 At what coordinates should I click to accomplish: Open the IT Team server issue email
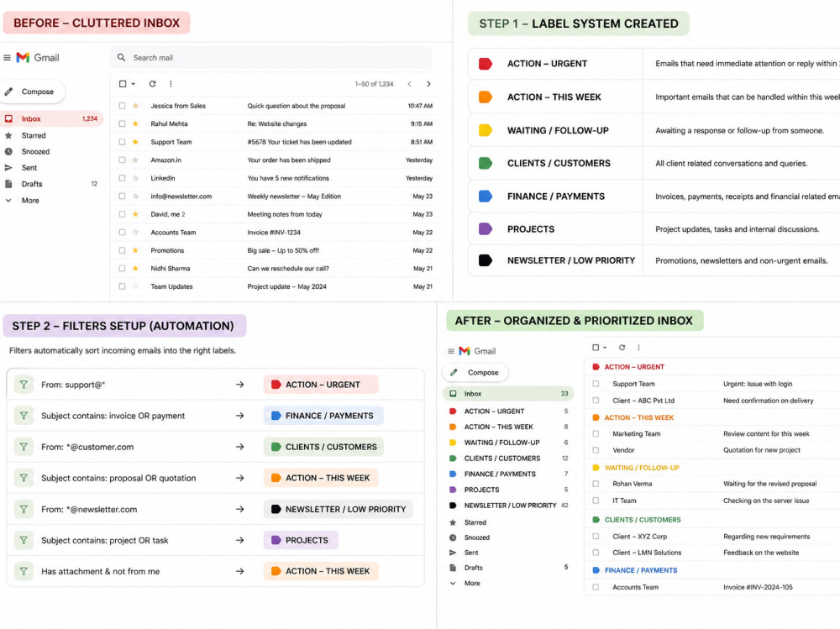pyautogui.click(x=712, y=501)
